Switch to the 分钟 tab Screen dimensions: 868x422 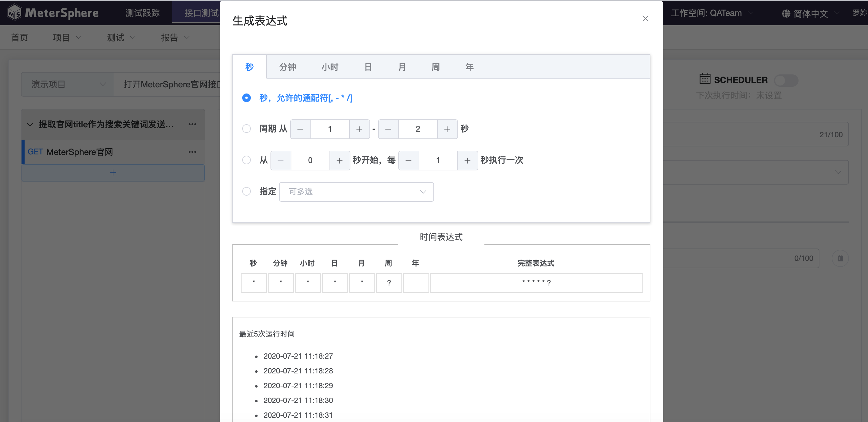(x=287, y=67)
